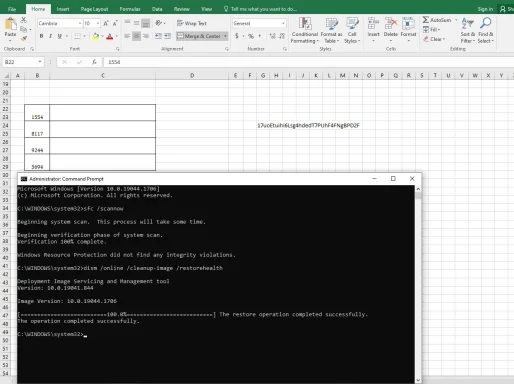Select the Format Painter brush
Screen dimensions: 514x384
pyautogui.click(x=23, y=39)
